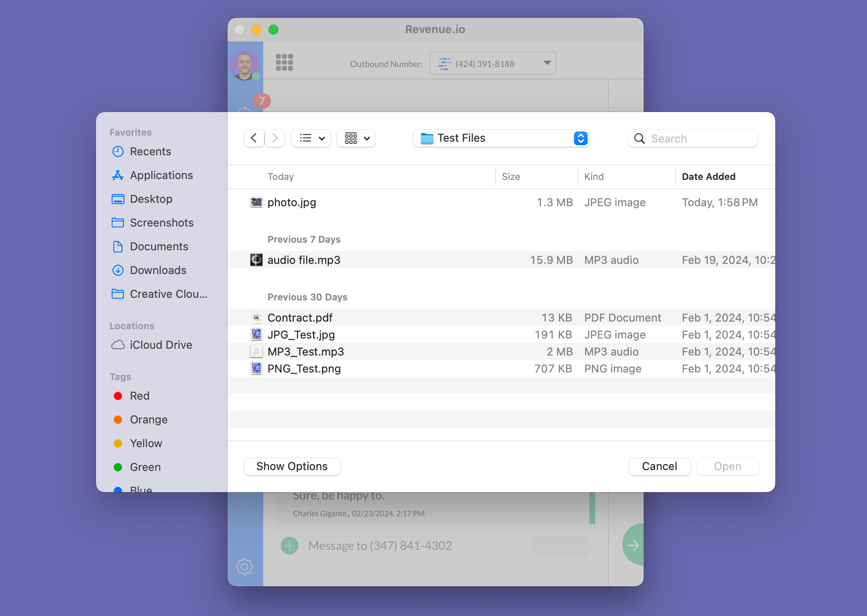Image resolution: width=867 pixels, height=616 pixels.
Task: Open the grouping options dropdown
Action: tap(356, 138)
